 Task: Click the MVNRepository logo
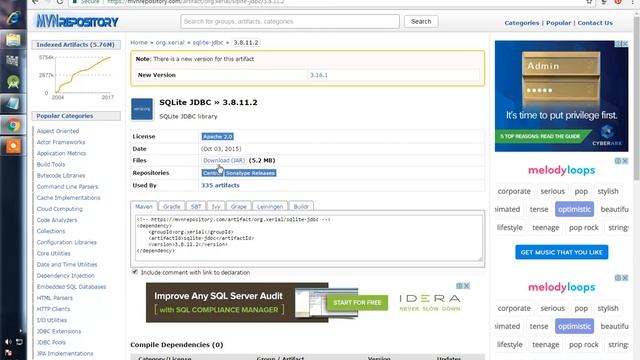[x=77, y=21]
